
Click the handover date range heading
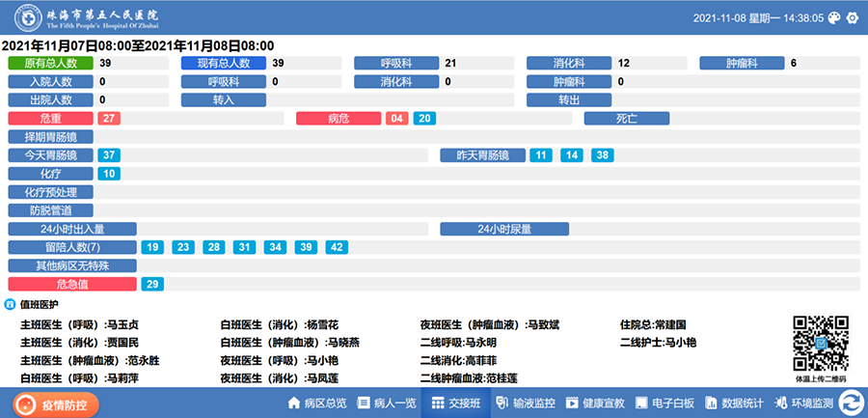tap(137, 45)
